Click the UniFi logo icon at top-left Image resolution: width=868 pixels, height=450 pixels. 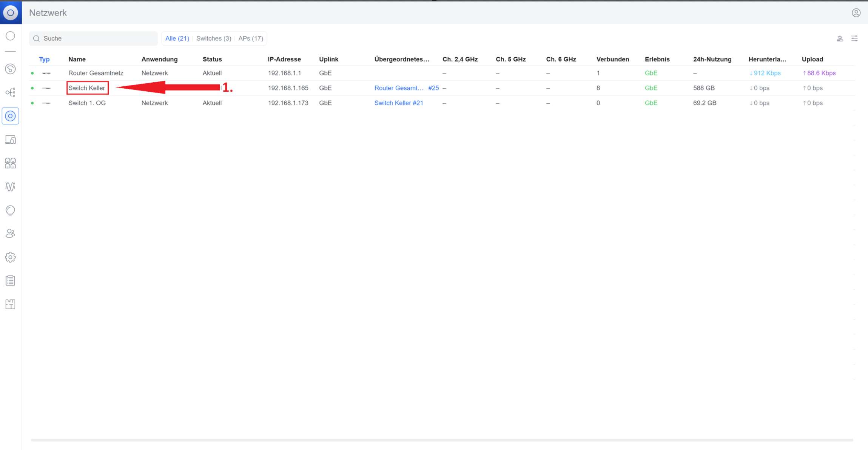point(11,12)
